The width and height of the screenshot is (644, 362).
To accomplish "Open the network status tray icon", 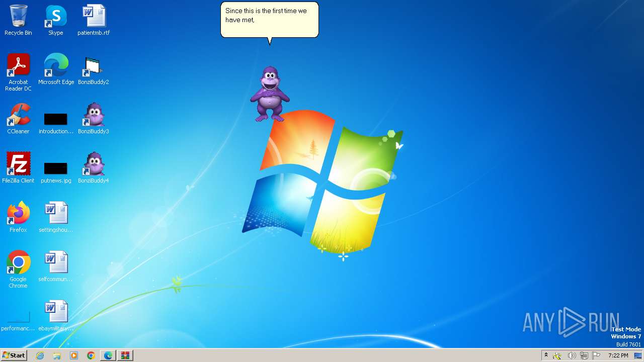I will [584, 355].
